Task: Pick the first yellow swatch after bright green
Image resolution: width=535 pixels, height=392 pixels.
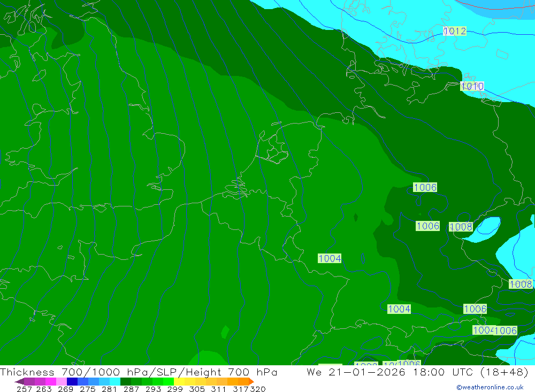Action: [x=179, y=381]
